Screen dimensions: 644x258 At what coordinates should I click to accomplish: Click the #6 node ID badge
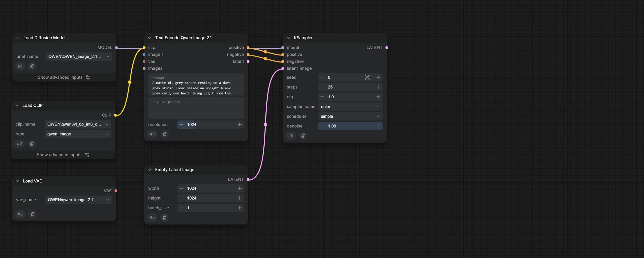(291, 135)
